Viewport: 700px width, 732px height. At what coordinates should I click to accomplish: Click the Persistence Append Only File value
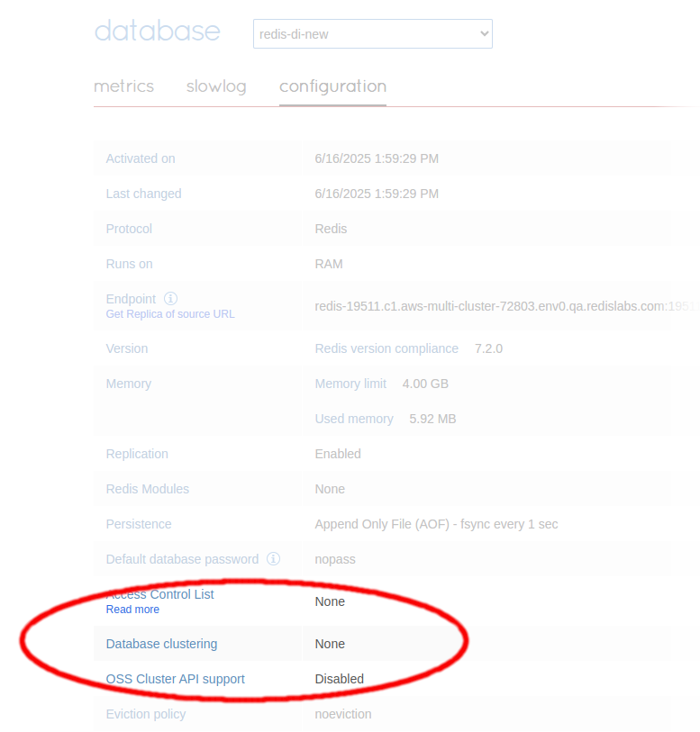coord(436,524)
